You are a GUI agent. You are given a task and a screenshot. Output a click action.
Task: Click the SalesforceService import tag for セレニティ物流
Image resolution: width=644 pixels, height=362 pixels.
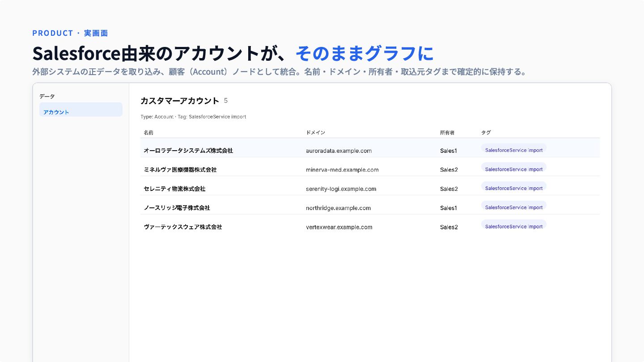coord(514,187)
